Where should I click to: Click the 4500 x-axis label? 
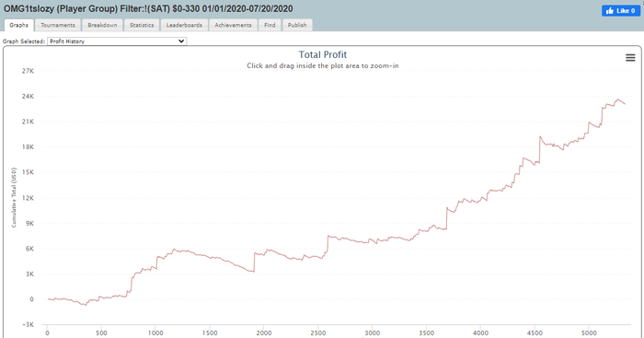(x=535, y=333)
